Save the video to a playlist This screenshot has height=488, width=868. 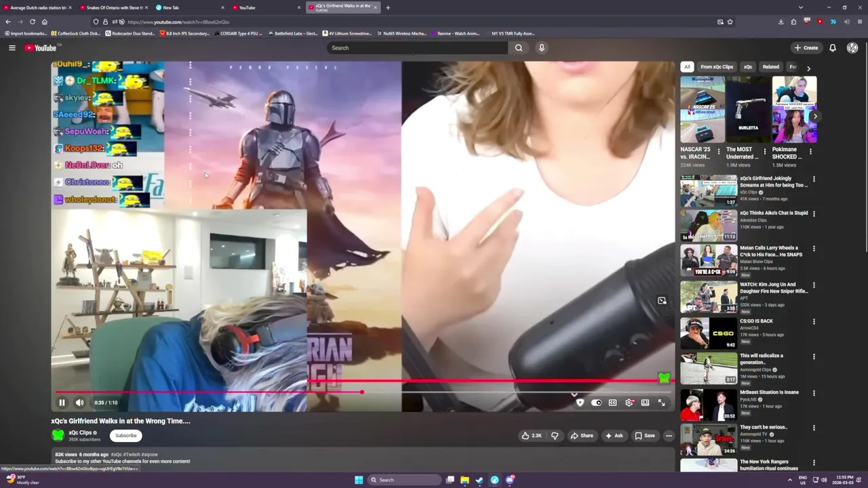click(x=645, y=436)
